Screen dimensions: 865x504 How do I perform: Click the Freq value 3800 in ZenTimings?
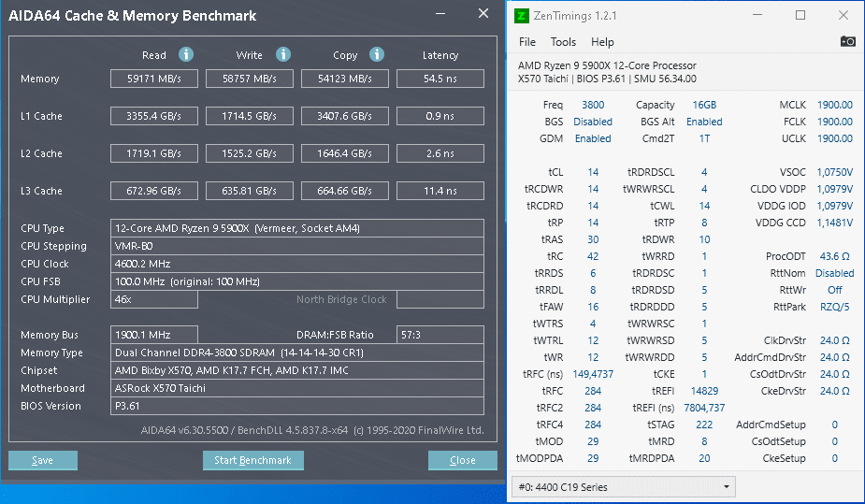click(593, 105)
